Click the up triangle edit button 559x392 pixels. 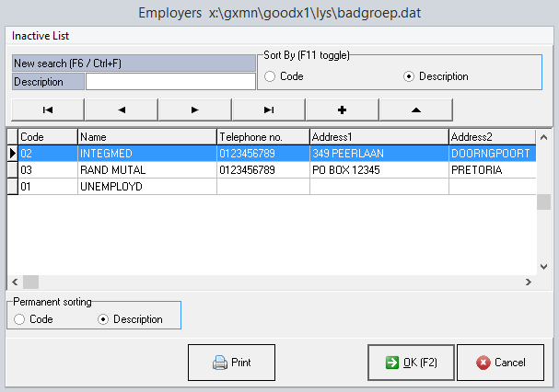(x=415, y=109)
